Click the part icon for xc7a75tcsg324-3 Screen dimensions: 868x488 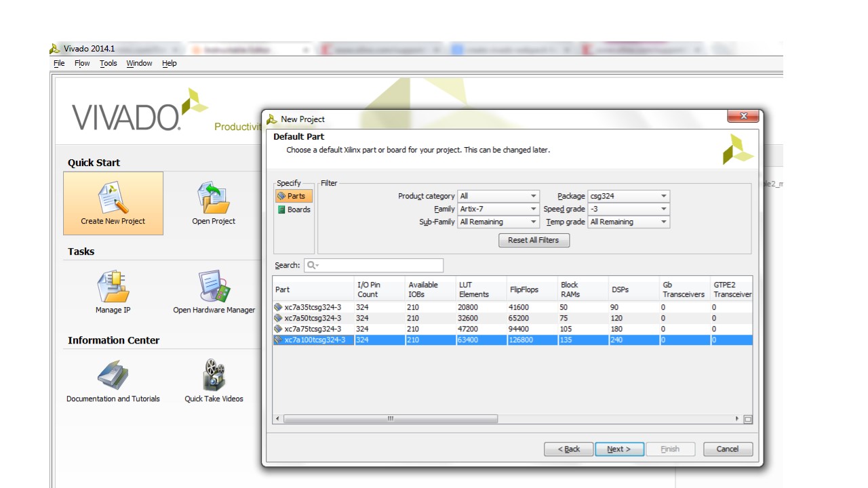coord(278,329)
